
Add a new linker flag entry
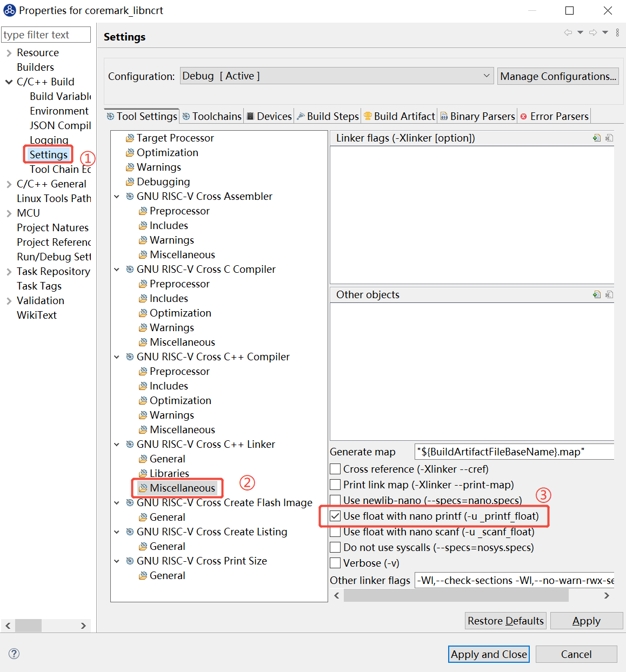596,138
